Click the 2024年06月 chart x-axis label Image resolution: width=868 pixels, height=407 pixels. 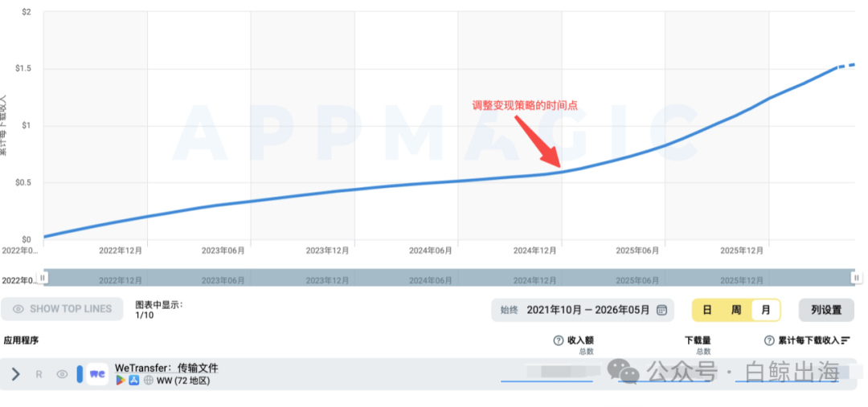431,250
